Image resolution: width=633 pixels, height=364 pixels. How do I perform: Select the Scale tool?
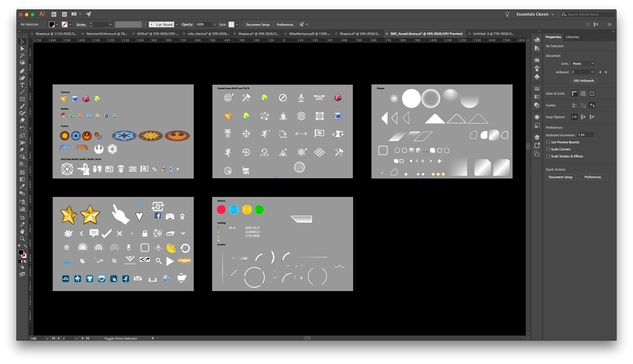[x=22, y=136]
